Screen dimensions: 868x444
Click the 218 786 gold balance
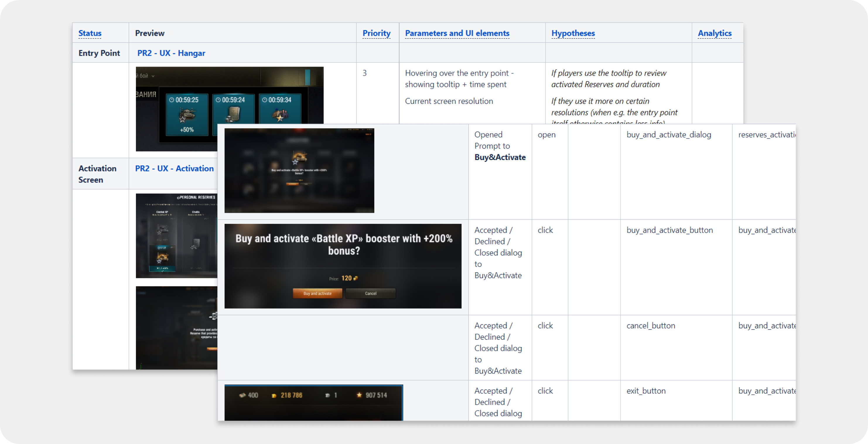click(287, 395)
